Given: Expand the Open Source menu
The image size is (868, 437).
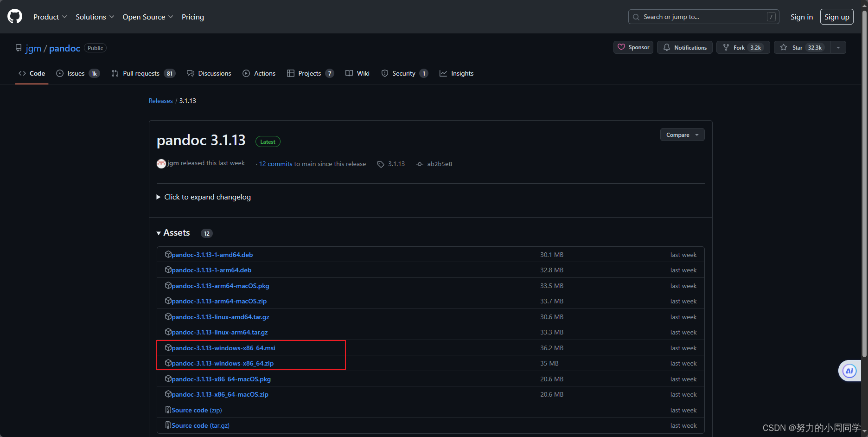Looking at the screenshot, I should tap(148, 17).
